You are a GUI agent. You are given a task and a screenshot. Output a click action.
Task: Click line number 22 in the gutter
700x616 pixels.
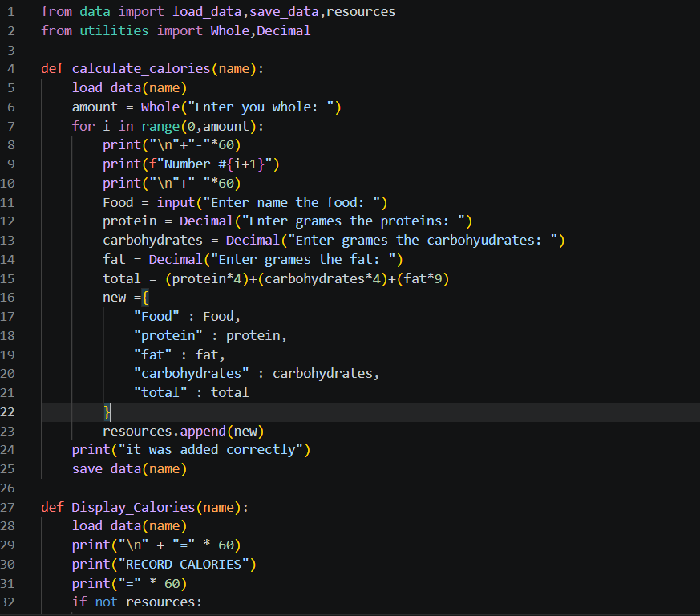[x=10, y=411]
